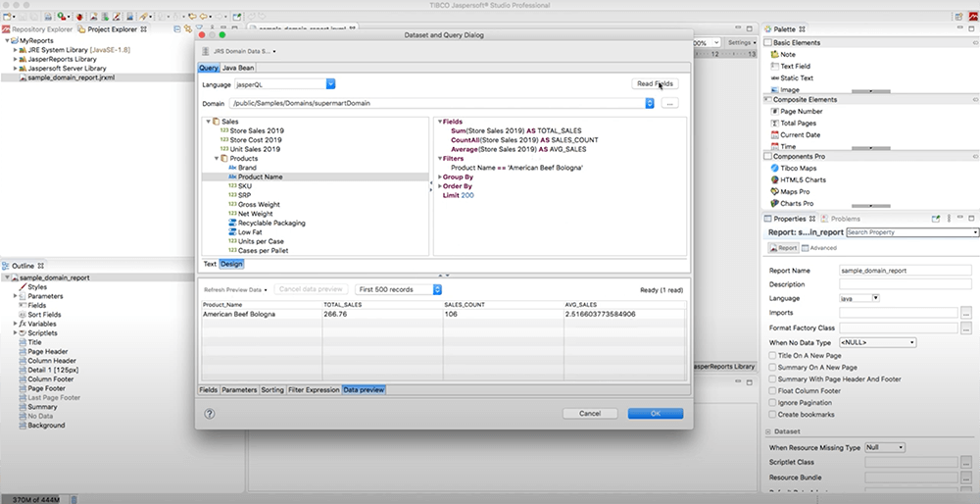Viewport: 980px width, 504px height.
Task: Select the Page Number palette element
Action: [796, 112]
